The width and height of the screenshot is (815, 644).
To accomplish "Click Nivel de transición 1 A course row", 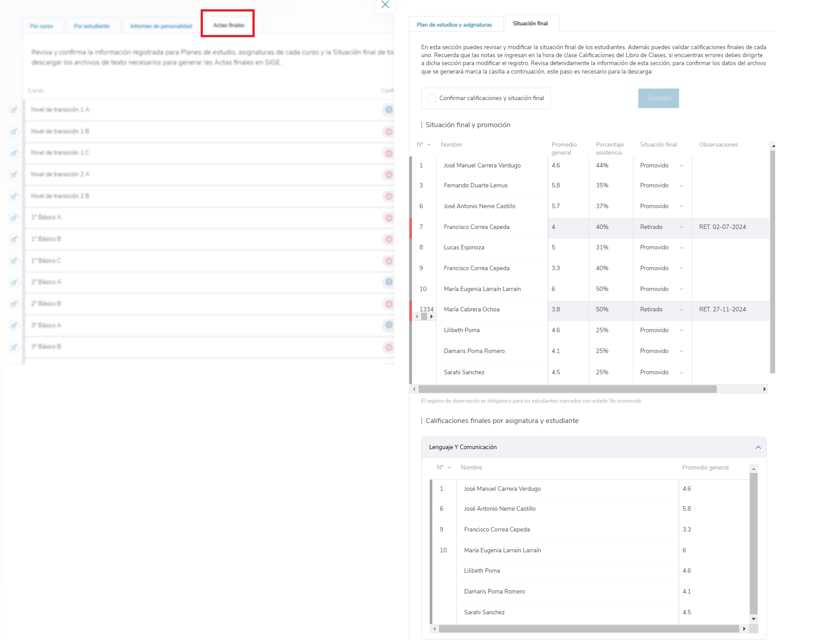I will [209, 110].
